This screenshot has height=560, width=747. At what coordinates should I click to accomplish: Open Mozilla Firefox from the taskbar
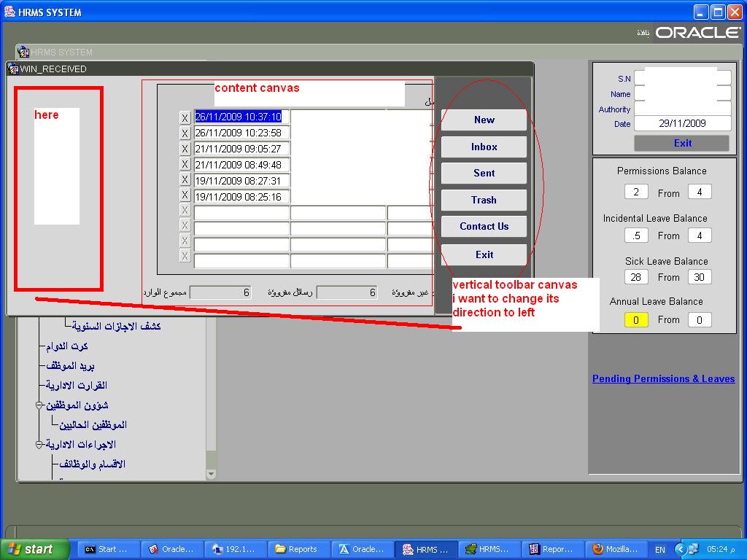click(615, 549)
